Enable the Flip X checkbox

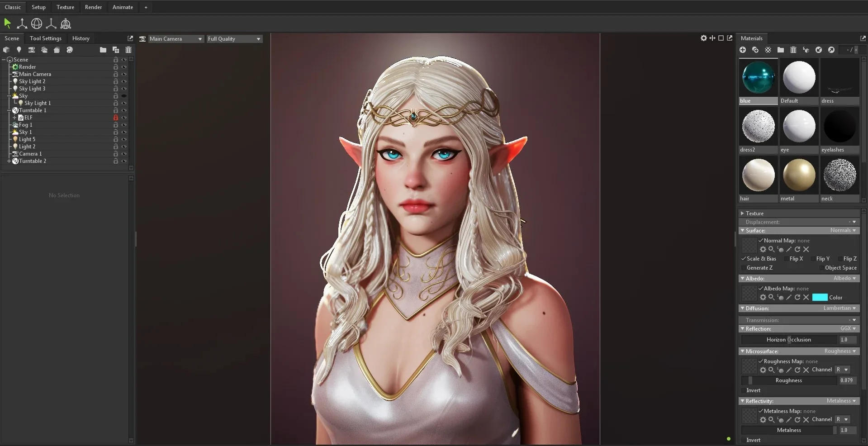(x=787, y=259)
